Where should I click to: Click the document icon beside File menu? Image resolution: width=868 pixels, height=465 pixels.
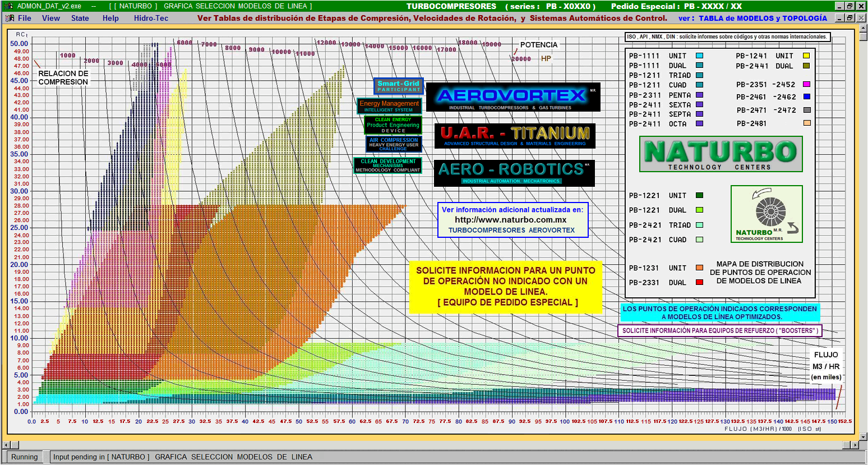[x=10, y=18]
